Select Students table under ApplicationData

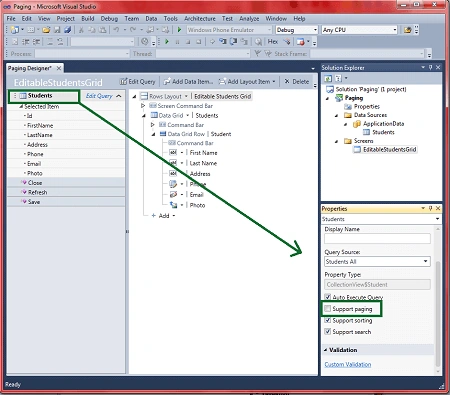click(x=383, y=132)
